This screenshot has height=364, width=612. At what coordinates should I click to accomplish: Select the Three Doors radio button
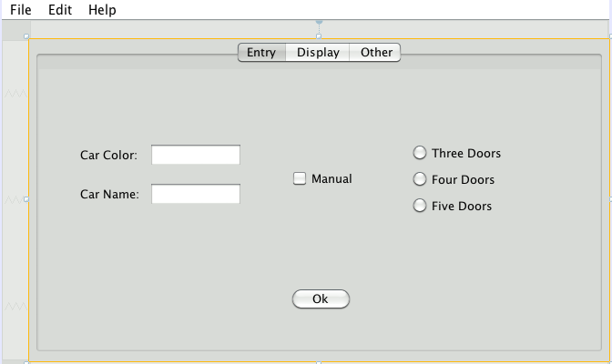pos(420,153)
